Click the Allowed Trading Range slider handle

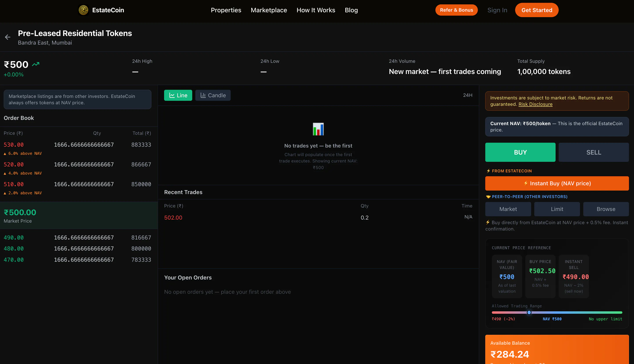(x=529, y=312)
